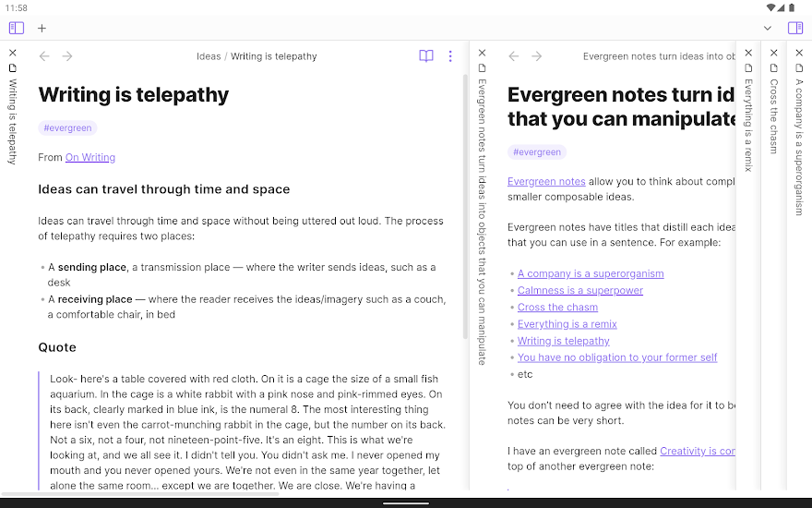Image resolution: width=812 pixels, height=508 pixels.
Task: Open more options for Writing is telepathy
Action: point(450,56)
